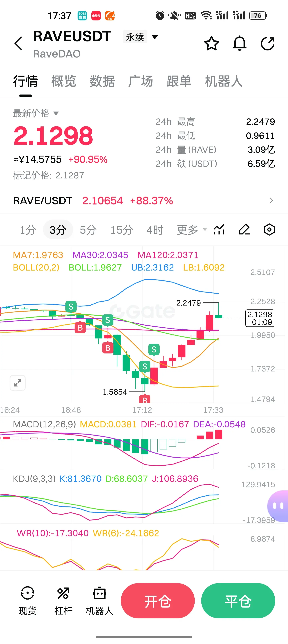Switch to the 跟单 tab

pos(179,81)
